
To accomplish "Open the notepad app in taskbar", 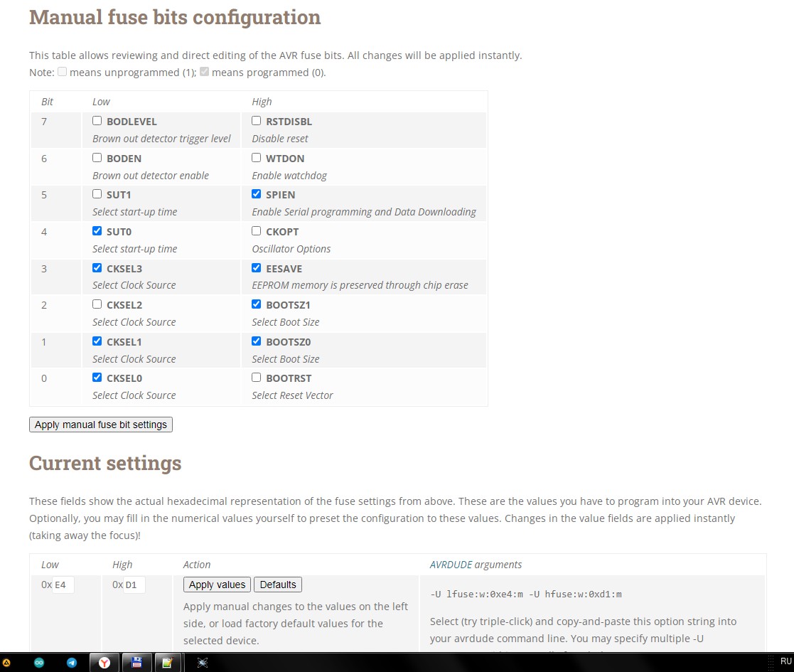I will tap(168, 663).
